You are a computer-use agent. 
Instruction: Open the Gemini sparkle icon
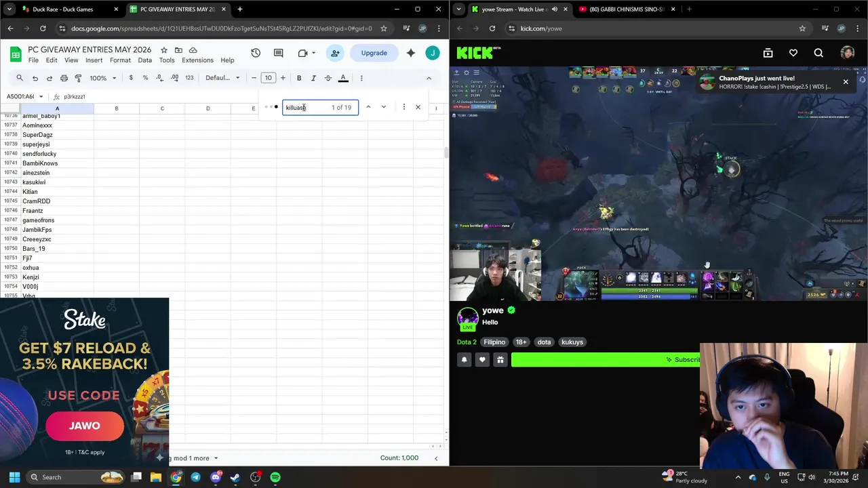(410, 53)
